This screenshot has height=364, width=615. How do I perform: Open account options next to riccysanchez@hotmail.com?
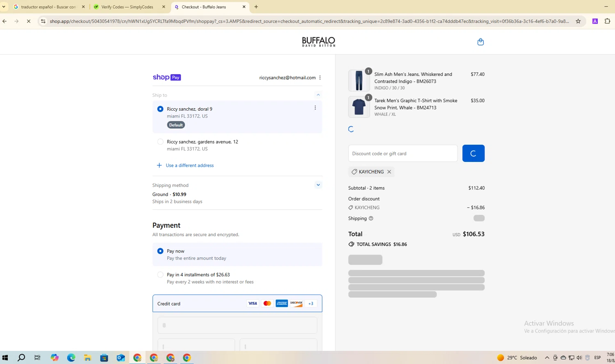point(320,77)
